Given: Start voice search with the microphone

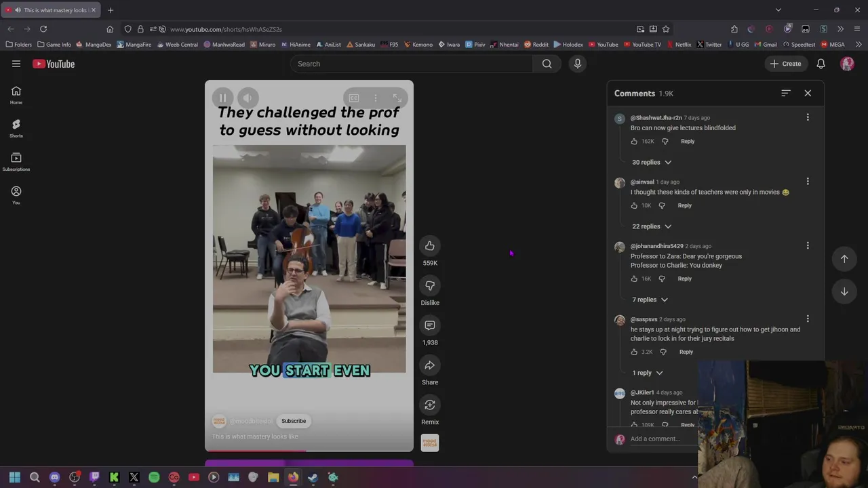Looking at the screenshot, I should click(x=578, y=64).
